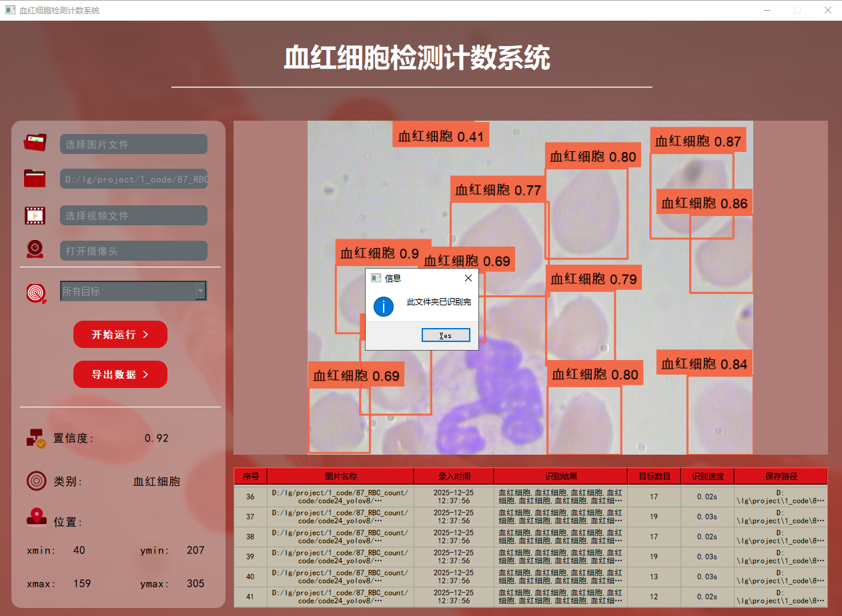Click the category value 血红细胞
This screenshot has width=842, height=616.
click(157, 481)
